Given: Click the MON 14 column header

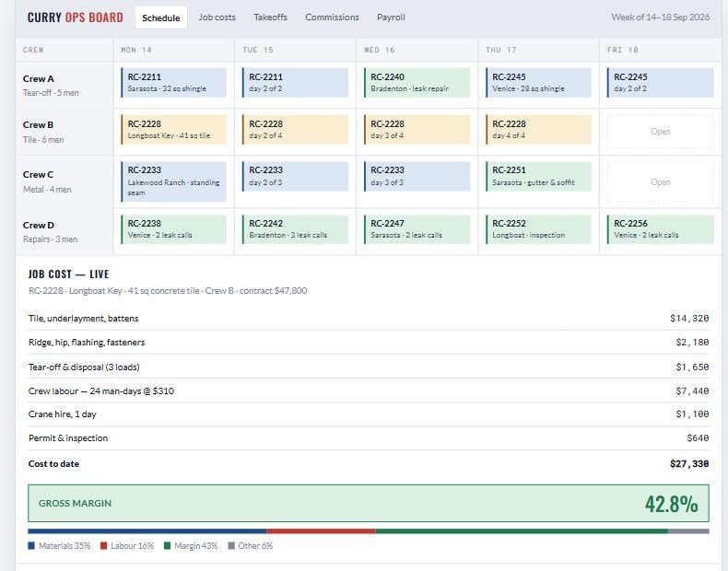Looking at the screenshot, I should click(x=173, y=50).
